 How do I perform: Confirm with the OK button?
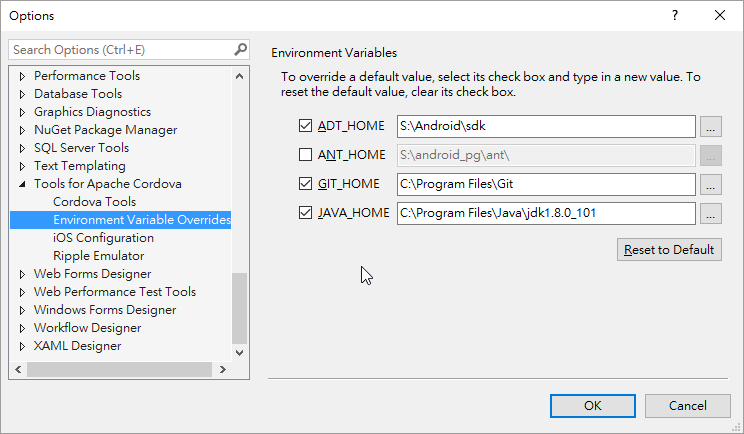tap(593, 405)
